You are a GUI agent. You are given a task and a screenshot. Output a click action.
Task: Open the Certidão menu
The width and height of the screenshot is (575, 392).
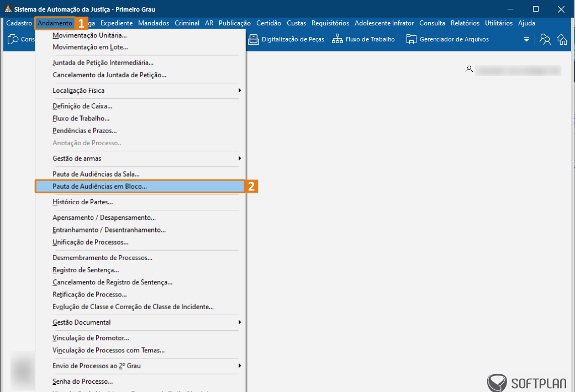coord(269,23)
